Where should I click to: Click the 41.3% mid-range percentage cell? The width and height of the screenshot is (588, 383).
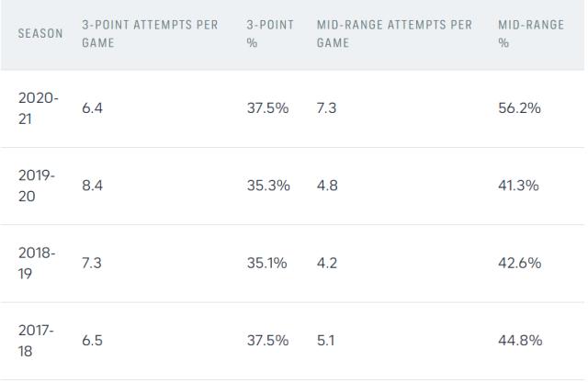519,186
